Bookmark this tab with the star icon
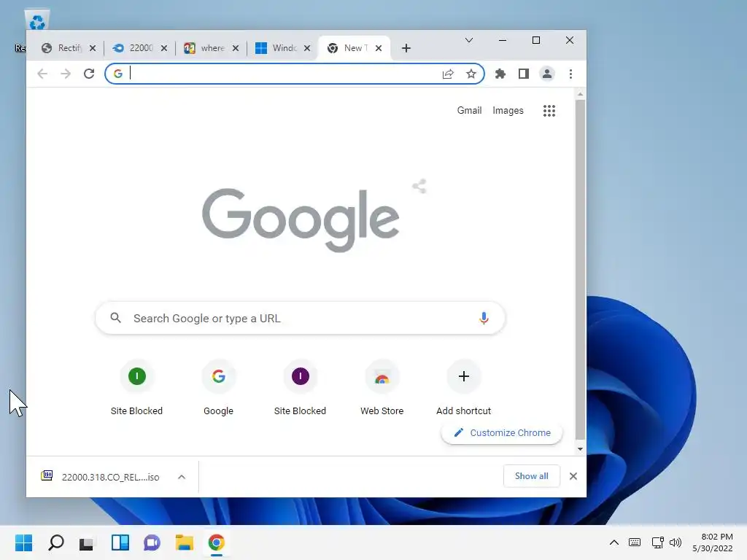The image size is (747, 560). point(471,74)
